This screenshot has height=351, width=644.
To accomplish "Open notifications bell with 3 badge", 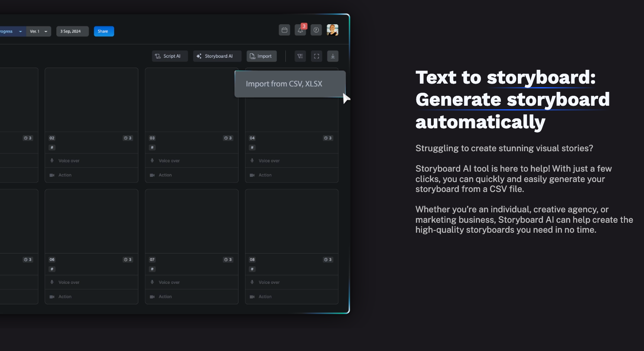I will point(300,30).
